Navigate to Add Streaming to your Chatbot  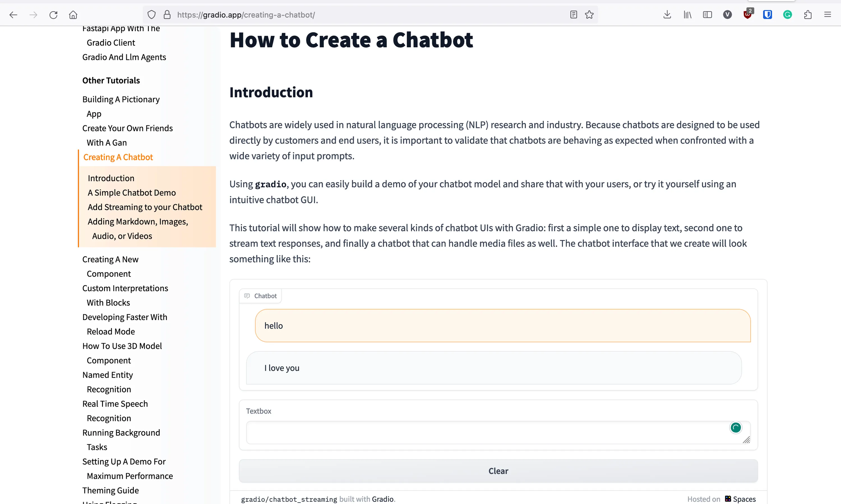[145, 207]
